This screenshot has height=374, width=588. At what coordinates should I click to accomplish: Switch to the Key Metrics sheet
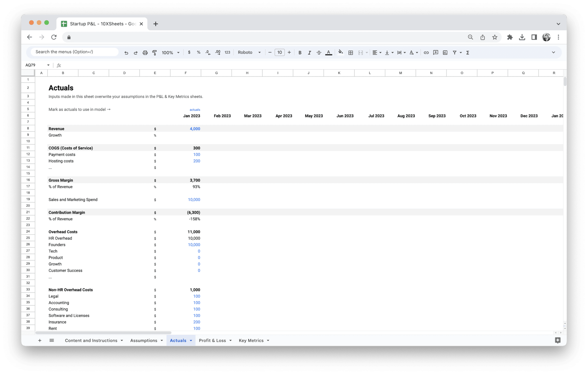pos(251,340)
